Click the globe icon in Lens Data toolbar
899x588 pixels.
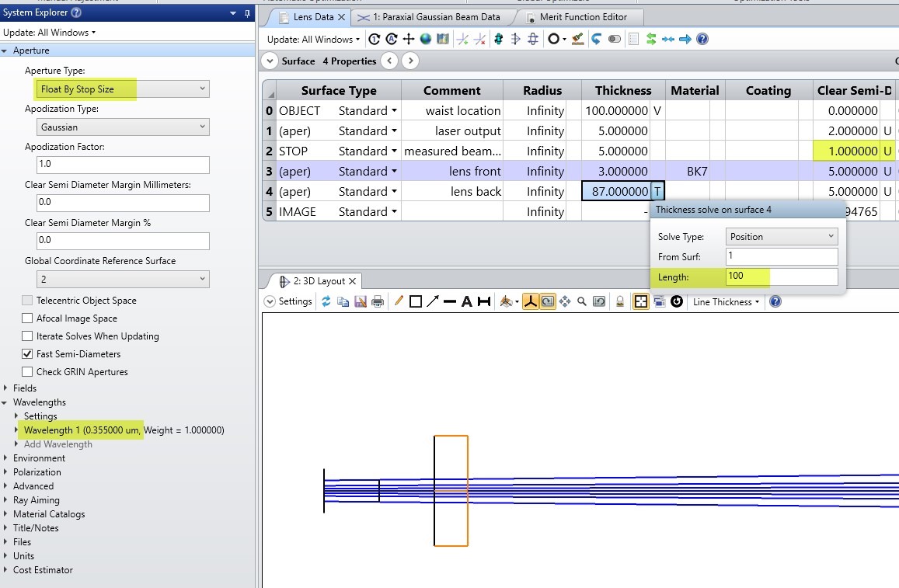[426, 39]
